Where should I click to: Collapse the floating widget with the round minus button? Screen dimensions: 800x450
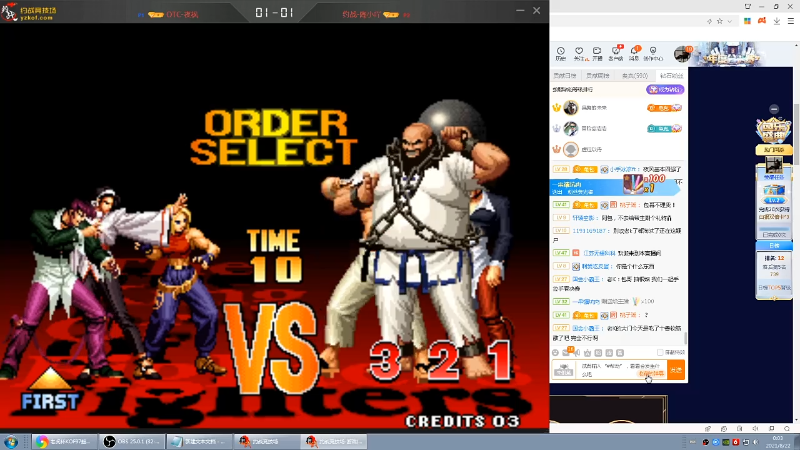click(774, 109)
